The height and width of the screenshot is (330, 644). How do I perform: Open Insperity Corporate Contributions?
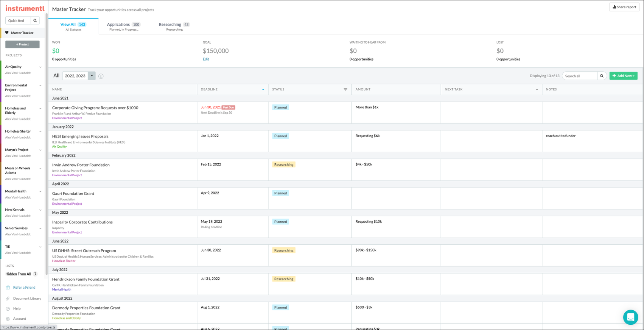point(82,222)
